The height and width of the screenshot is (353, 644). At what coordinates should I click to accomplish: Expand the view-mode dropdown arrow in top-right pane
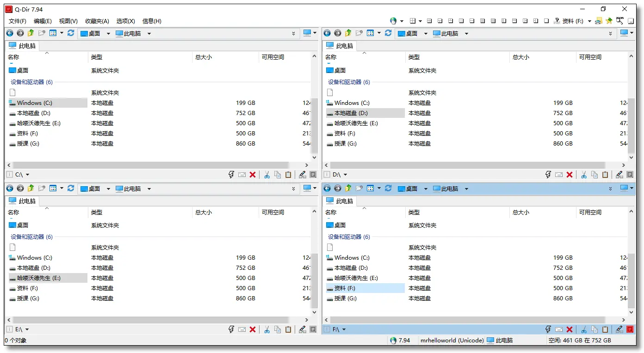coord(379,33)
